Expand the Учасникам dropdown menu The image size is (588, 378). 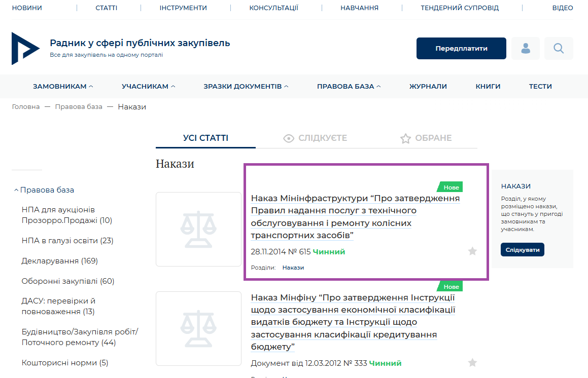(148, 87)
